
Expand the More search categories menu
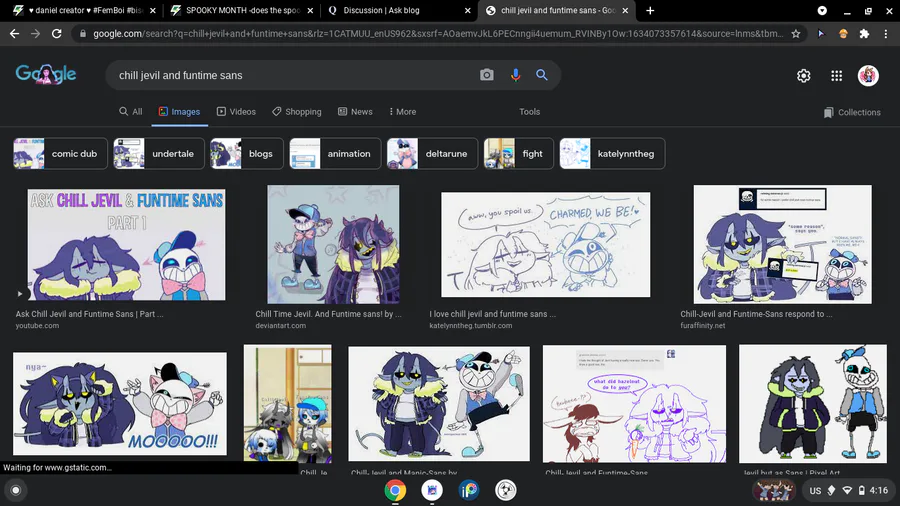402,112
